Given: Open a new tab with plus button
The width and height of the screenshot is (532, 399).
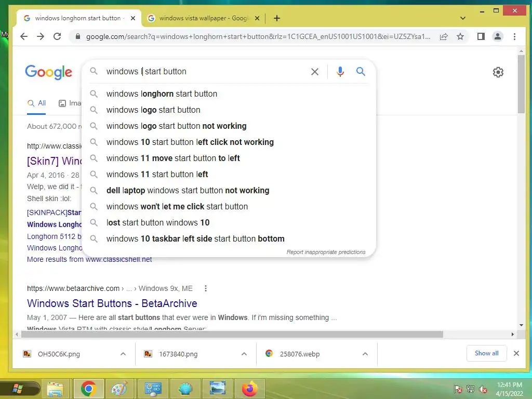Looking at the screenshot, I should point(277,18).
